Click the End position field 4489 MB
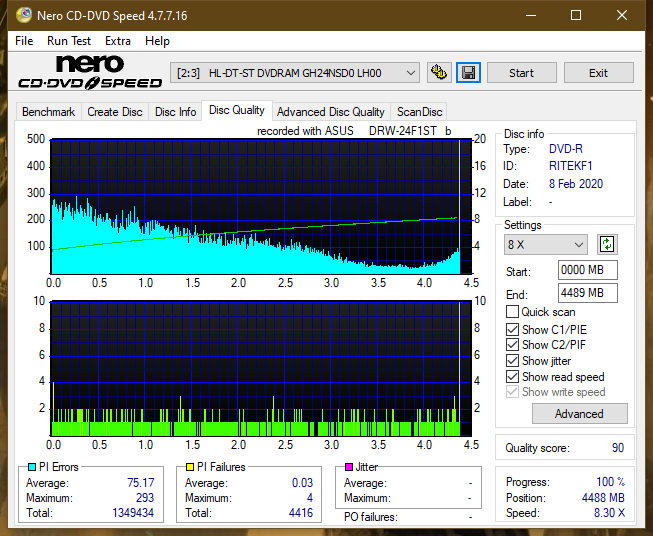Screen dimensions: 653x536 (x=588, y=293)
